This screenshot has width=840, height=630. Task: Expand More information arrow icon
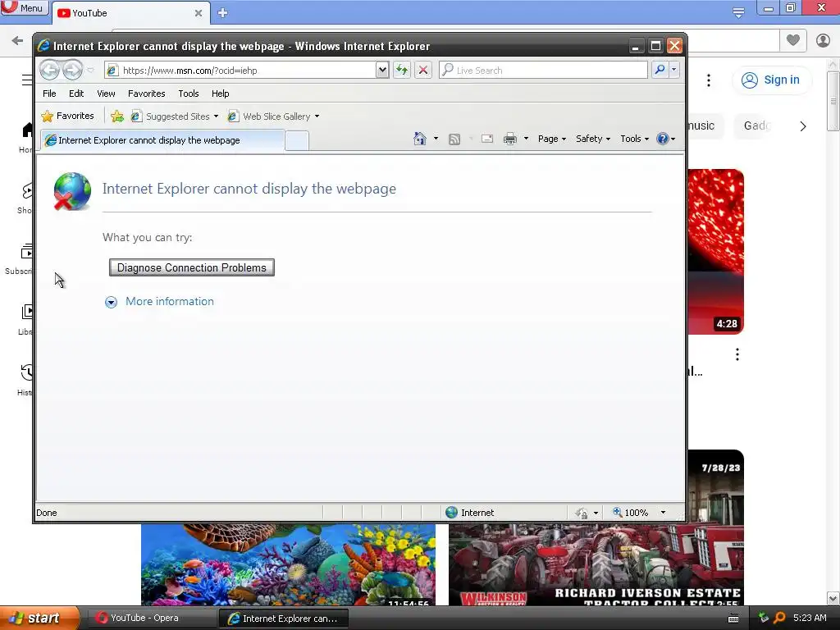coord(111,302)
